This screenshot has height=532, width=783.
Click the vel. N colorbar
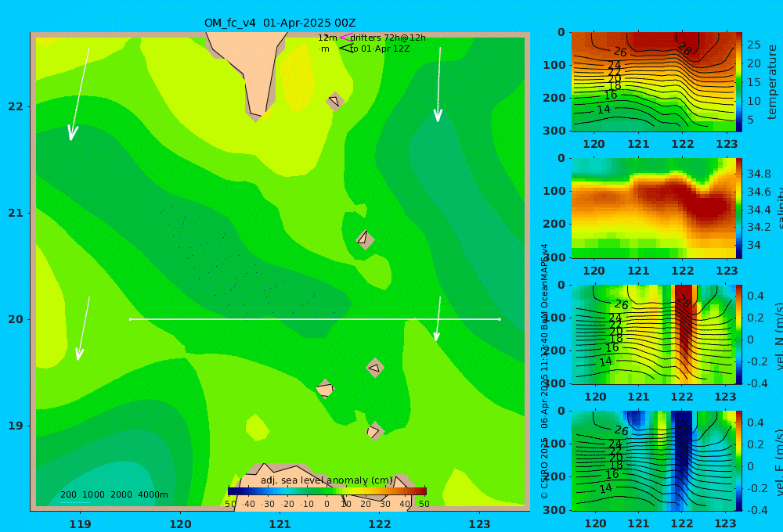[x=739, y=334]
